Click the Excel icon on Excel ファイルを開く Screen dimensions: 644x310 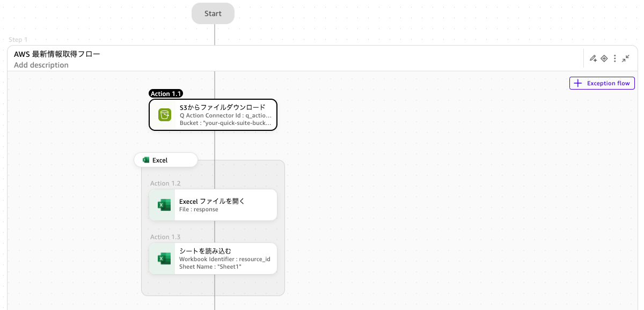point(164,205)
